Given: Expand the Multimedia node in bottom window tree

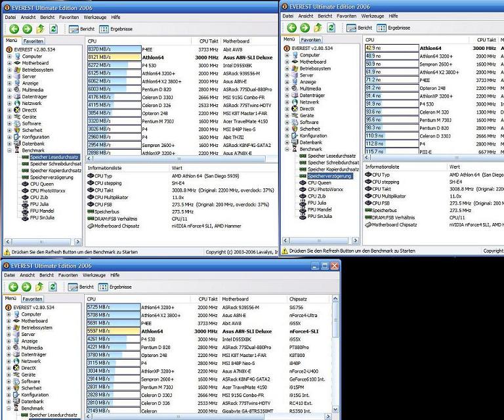Looking at the screenshot, I should pyautogui.click(x=9, y=348).
